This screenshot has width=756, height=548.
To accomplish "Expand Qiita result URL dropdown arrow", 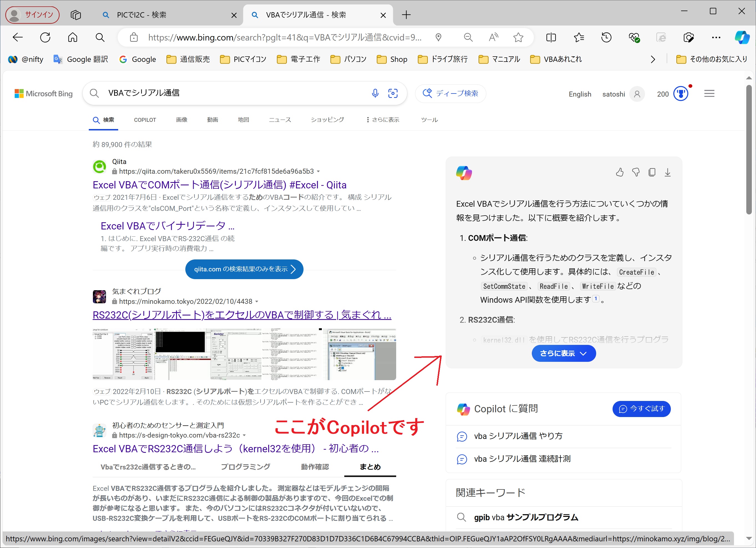I will point(318,171).
